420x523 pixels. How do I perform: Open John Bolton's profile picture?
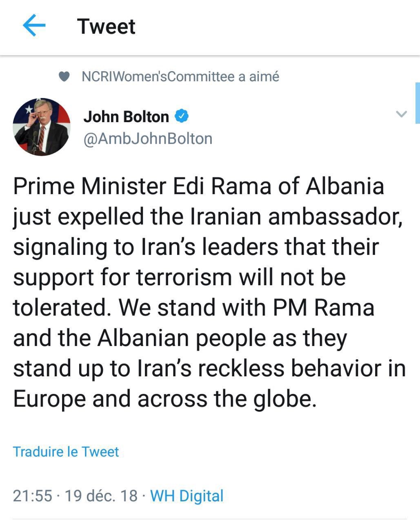(41, 127)
